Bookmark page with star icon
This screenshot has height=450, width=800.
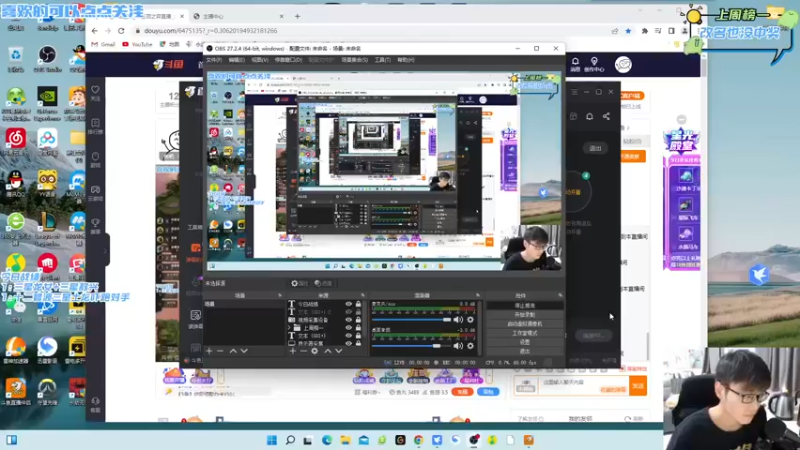click(628, 31)
